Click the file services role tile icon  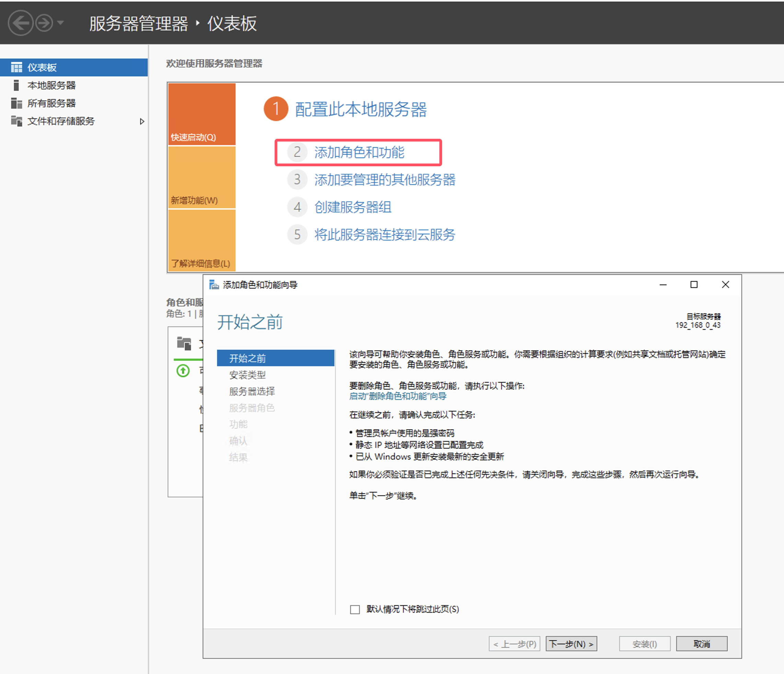pos(184,343)
